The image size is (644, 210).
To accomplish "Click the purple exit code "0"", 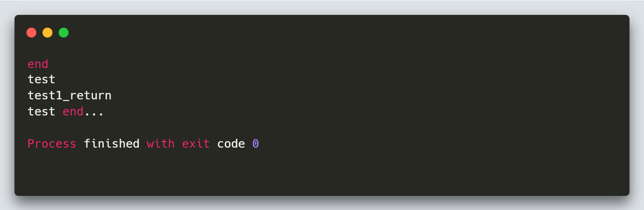I will [x=256, y=144].
